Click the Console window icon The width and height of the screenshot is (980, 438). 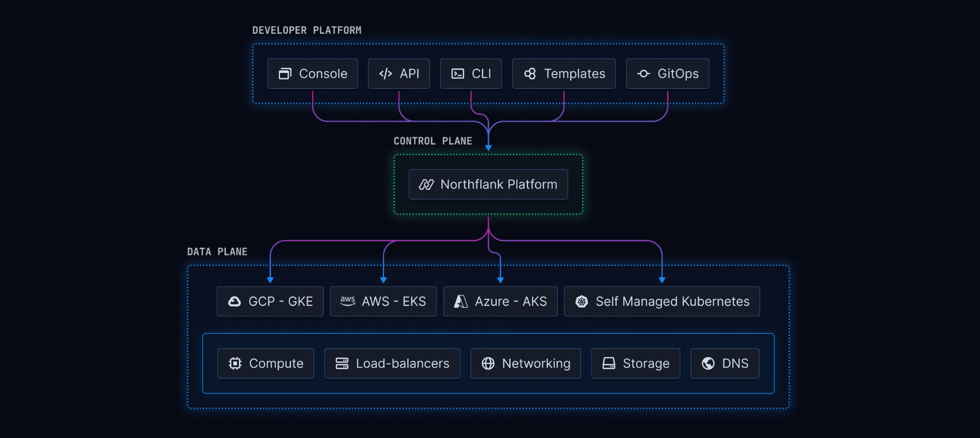click(x=285, y=74)
